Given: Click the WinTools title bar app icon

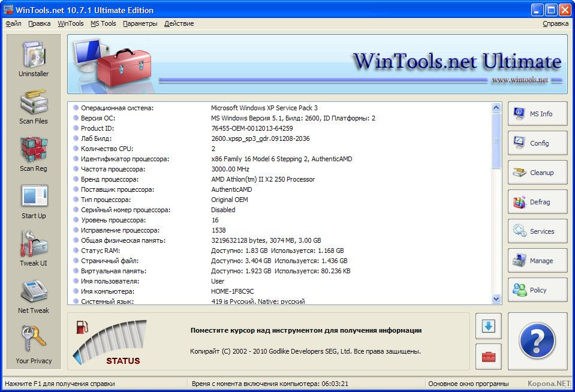Looking at the screenshot, I should (x=8, y=10).
